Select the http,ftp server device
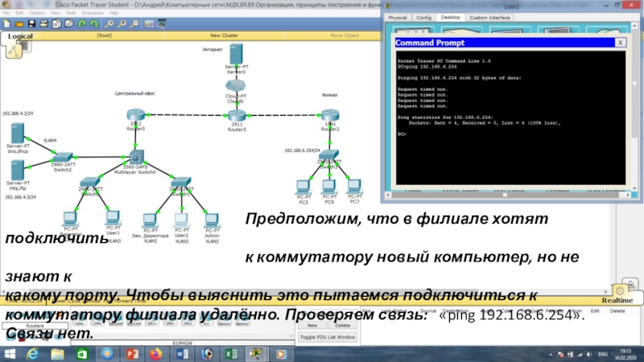644x362 pixels. 17,170
